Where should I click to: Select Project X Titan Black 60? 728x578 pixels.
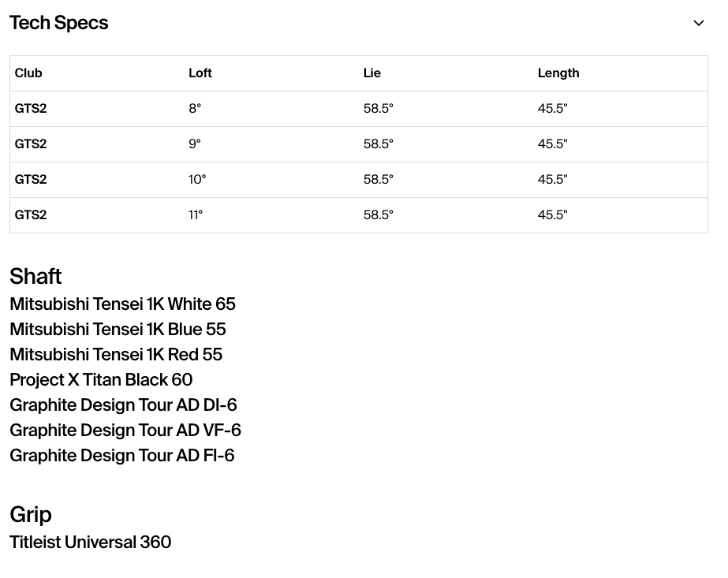pyautogui.click(x=101, y=380)
